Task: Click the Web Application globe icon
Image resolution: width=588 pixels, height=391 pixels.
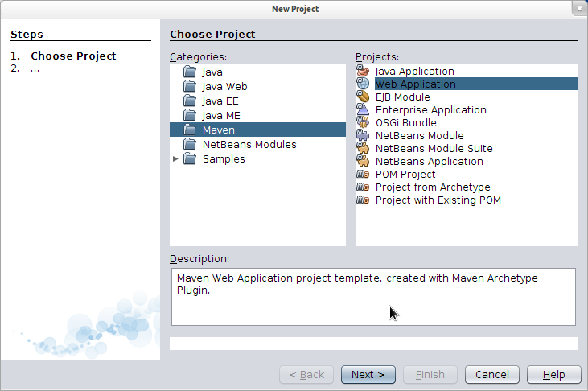Action: click(x=363, y=84)
